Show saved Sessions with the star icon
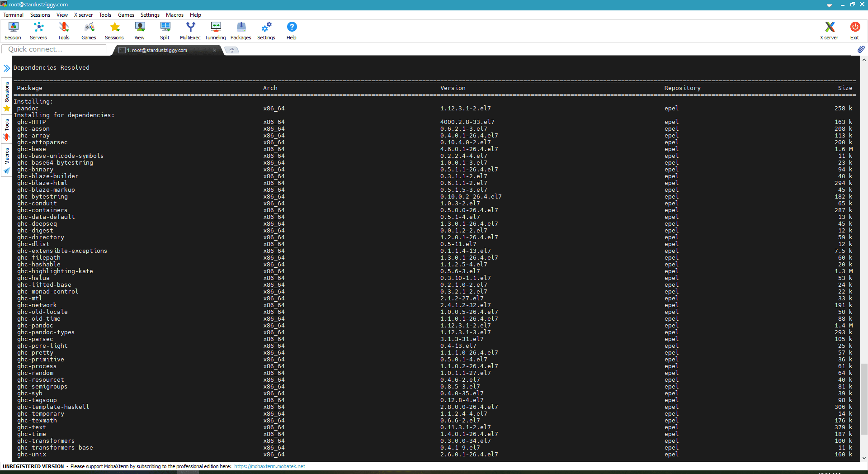868x474 pixels. click(114, 31)
